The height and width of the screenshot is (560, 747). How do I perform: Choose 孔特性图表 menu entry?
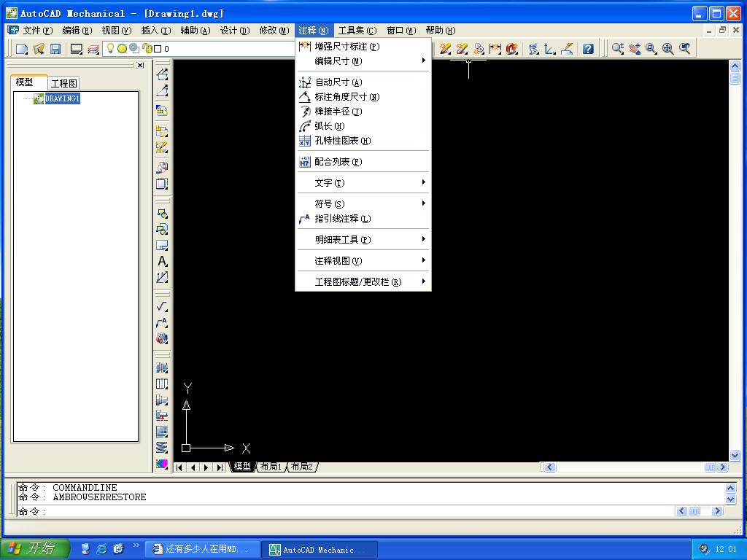[x=363, y=141]
